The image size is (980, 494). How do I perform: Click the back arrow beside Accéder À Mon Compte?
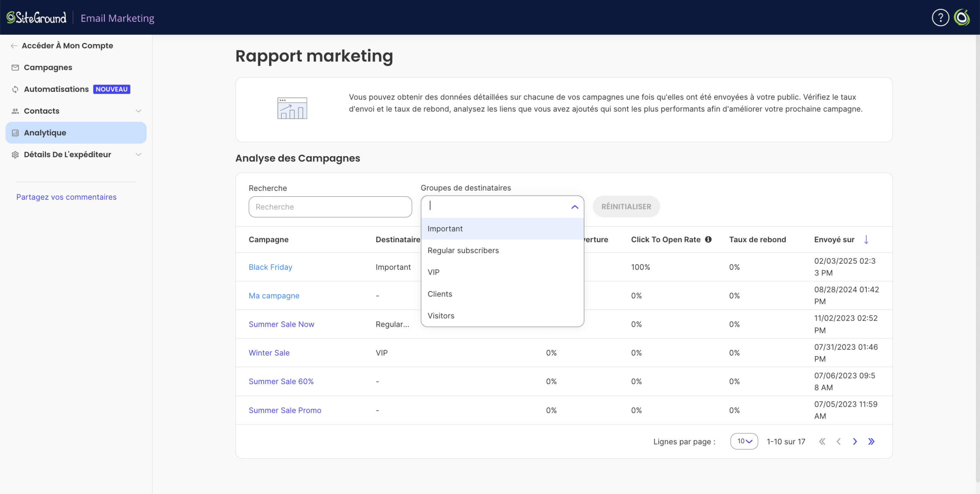[14, 46]
